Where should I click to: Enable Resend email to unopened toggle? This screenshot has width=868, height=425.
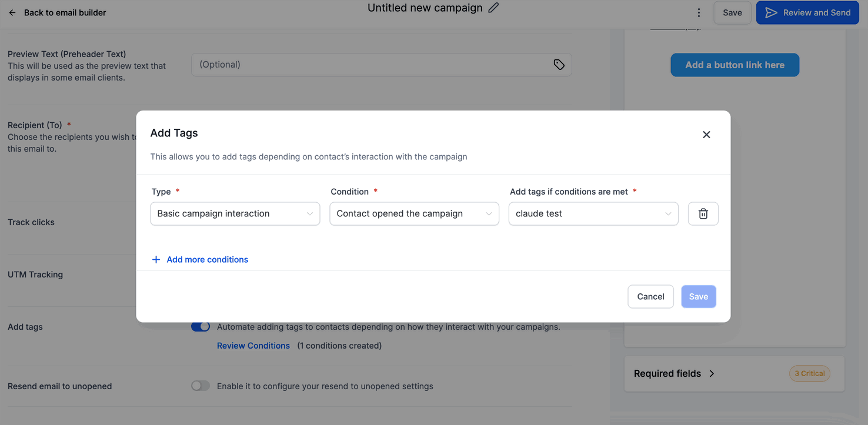201,386
